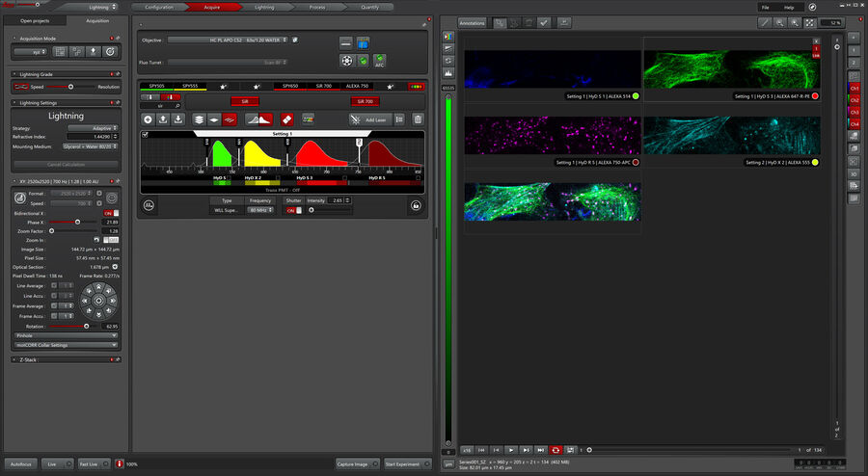
Task: Toggle the Bidirectional X ON switch
Action: [111, 213]
